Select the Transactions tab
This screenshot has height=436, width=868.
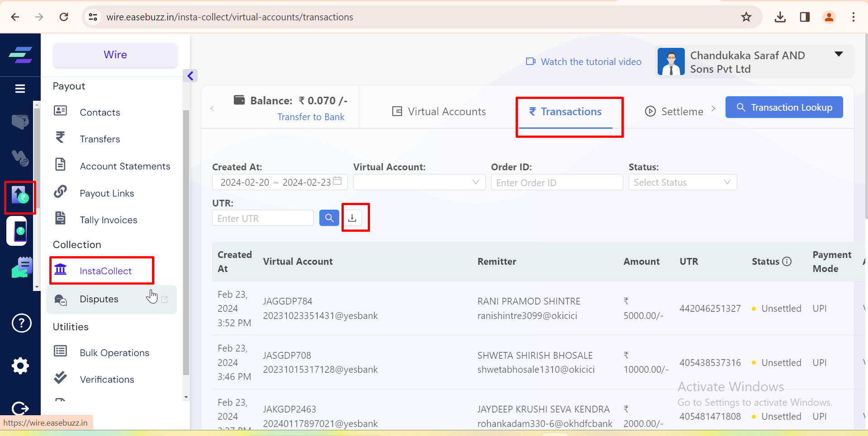[565, 112]
